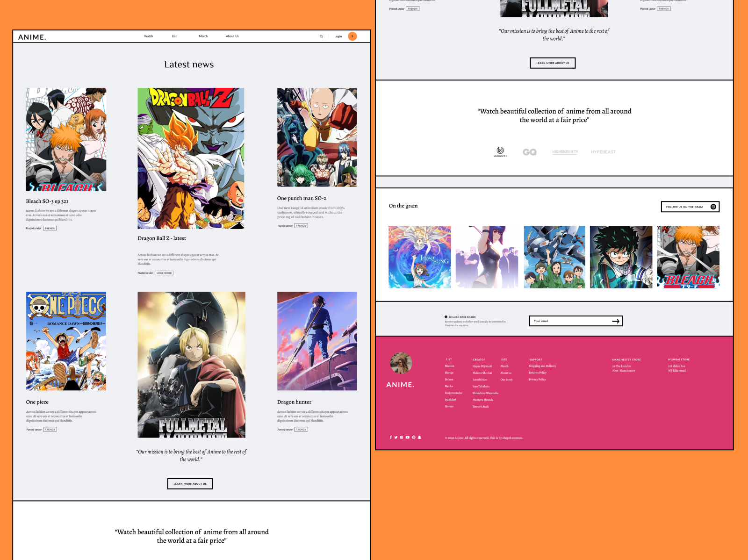
Task: Open the Our Story footer link
Action: [x=506, y=380]
